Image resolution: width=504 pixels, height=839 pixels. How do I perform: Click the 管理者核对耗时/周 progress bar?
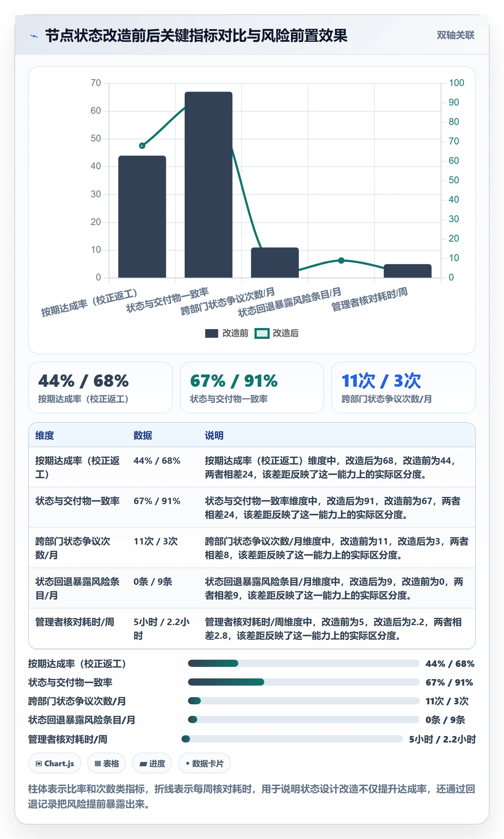[292, 739]
